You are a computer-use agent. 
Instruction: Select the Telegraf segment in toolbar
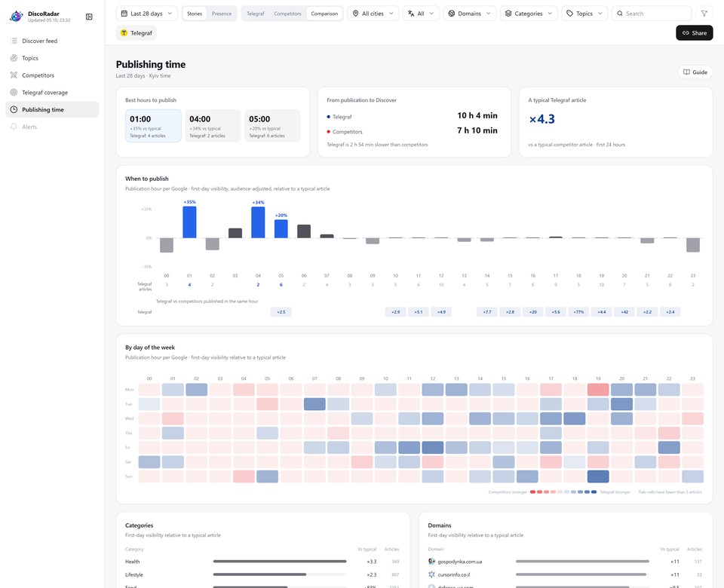tap(256, 14)
